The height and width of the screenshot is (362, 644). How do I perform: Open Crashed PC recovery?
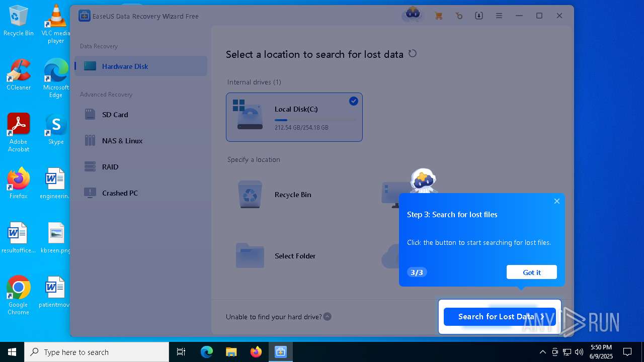tap(141, 193)
